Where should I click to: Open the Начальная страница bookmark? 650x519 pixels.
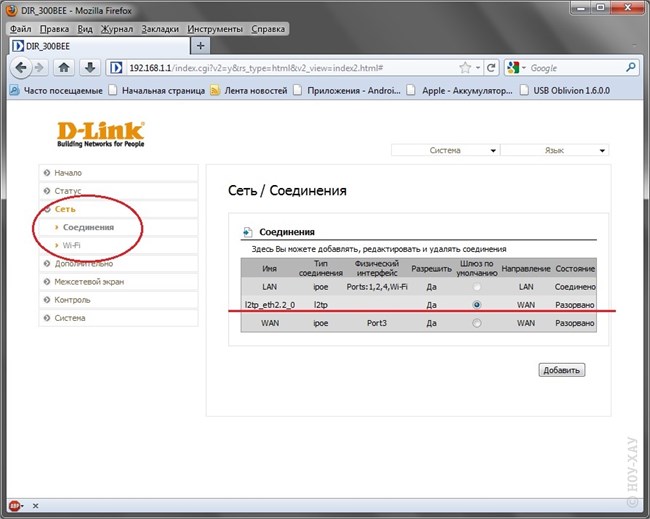tap(157, 90)
